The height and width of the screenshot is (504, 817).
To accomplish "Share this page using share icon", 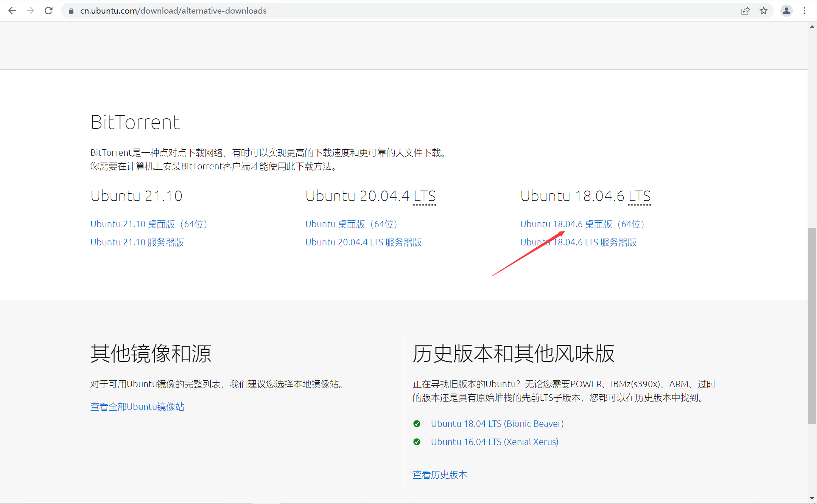I will tap(745, 11).
